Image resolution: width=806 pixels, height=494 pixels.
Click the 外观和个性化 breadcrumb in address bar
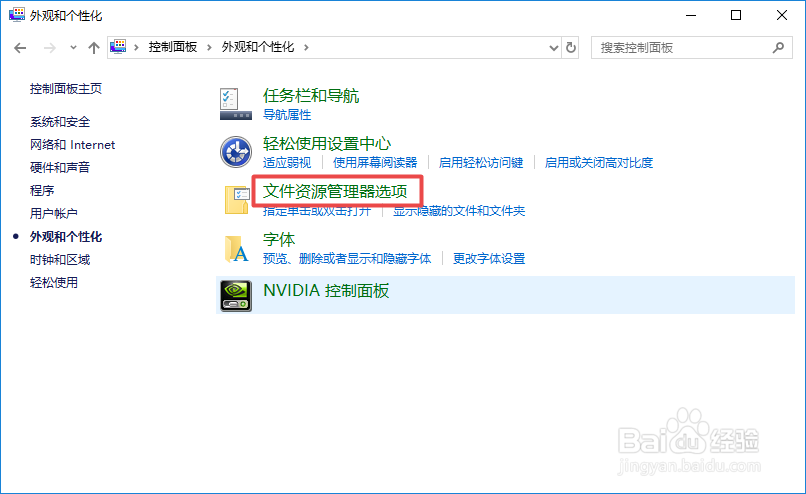click(x=258, y=47)
